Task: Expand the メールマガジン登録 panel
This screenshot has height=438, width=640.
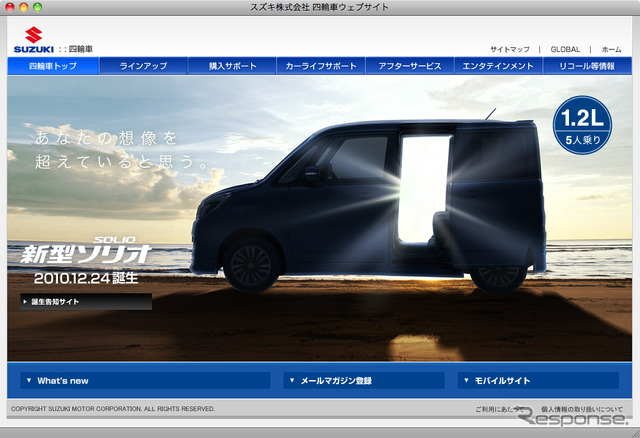Action: 364,380
